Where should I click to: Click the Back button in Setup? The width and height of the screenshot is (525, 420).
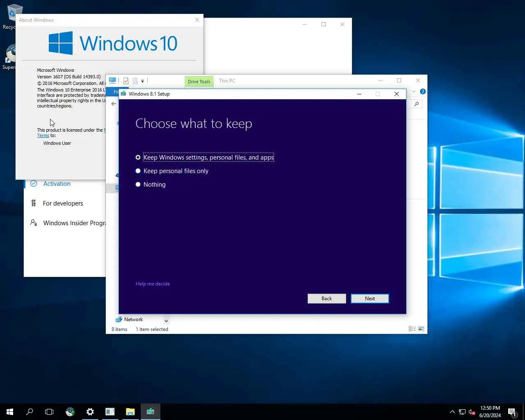click(x=327, y=299)
